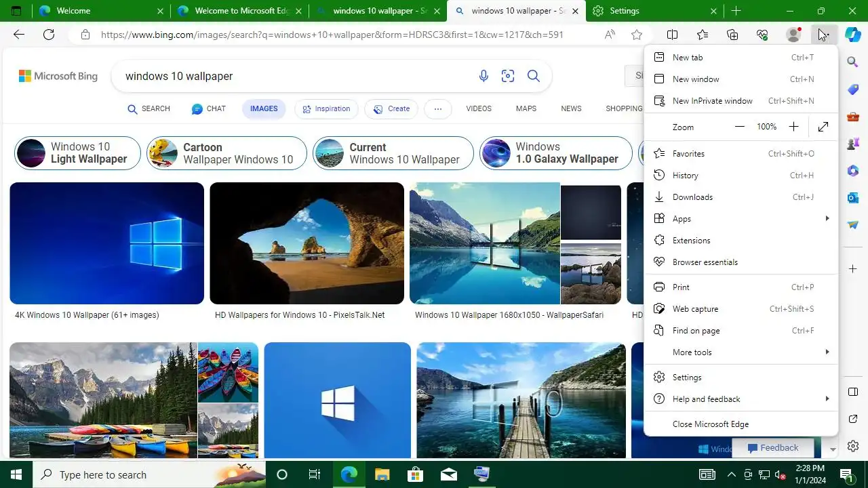This screenshot has height=488, width=868.
Task: Open Favorites from the menu
Action: pyautogui.click(x=741, y=154)
